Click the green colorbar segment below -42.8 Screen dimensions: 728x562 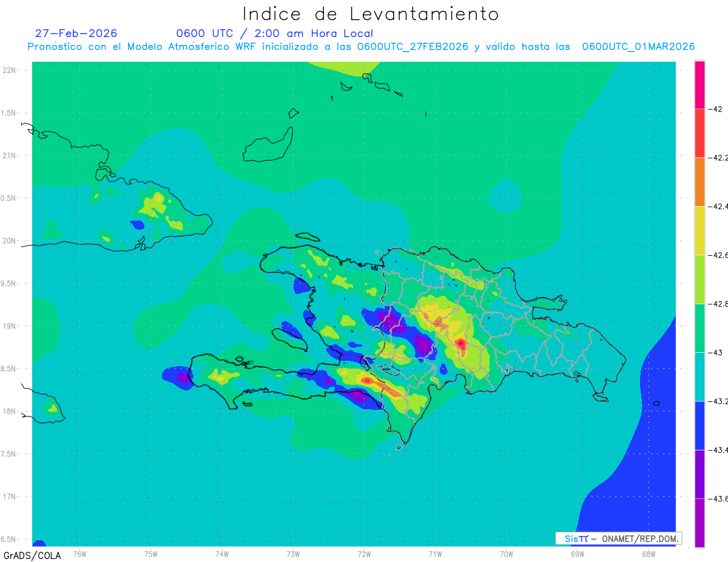pos(699,328)
